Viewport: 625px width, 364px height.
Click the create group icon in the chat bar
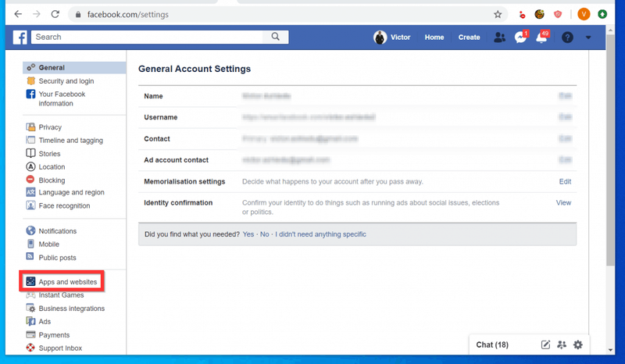562,344
